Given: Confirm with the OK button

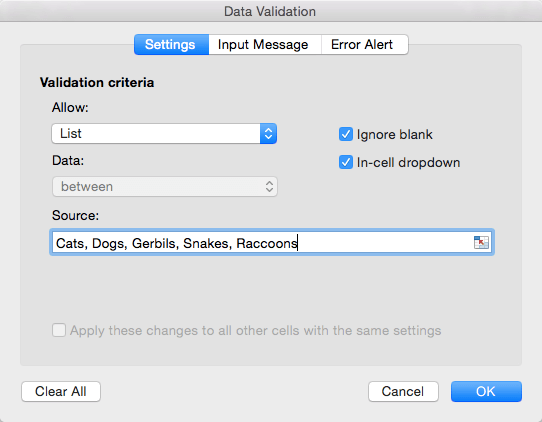Looking at the screenshot, I should 486,391.
